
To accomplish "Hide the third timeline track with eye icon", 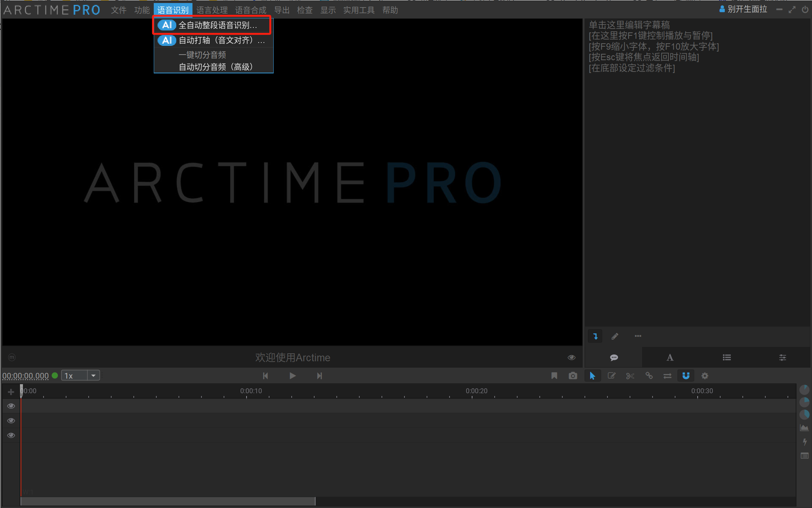I will [x=11, y=435].
